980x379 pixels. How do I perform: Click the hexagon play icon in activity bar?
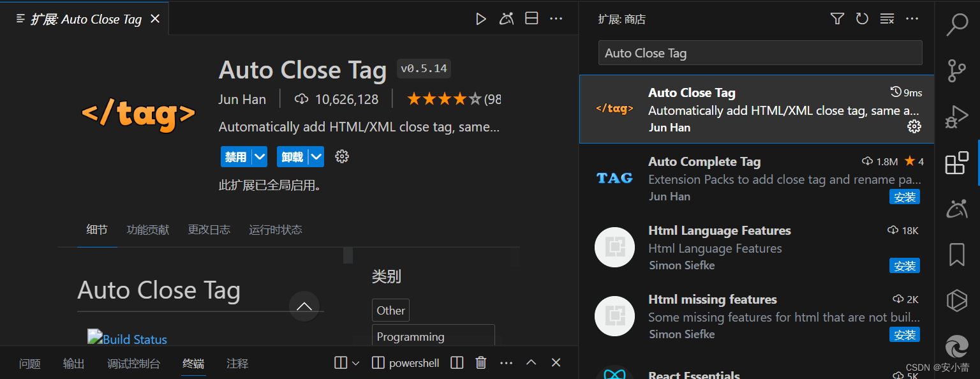pos(957,301)
